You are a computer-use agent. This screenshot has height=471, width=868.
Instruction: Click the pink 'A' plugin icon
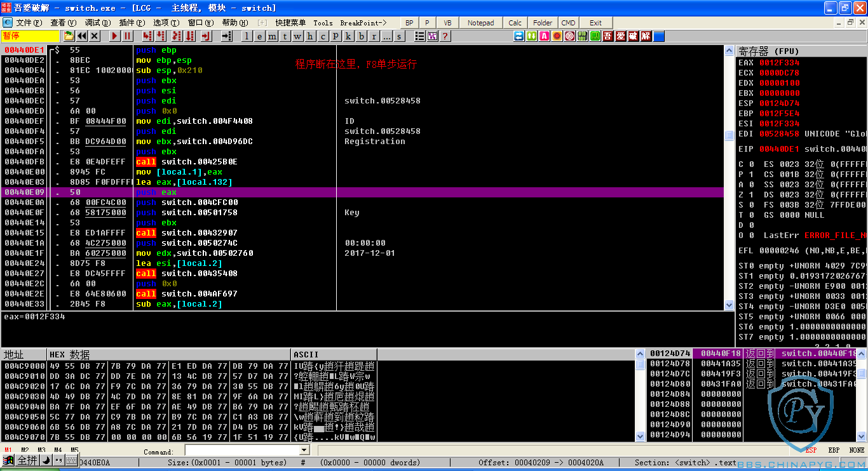(x=545, y=36)
